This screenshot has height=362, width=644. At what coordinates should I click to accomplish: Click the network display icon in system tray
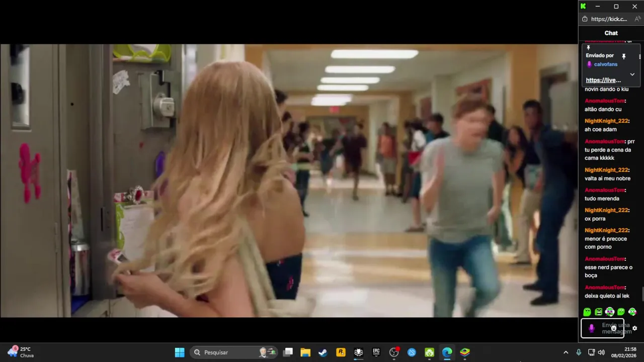click(591, 352)
